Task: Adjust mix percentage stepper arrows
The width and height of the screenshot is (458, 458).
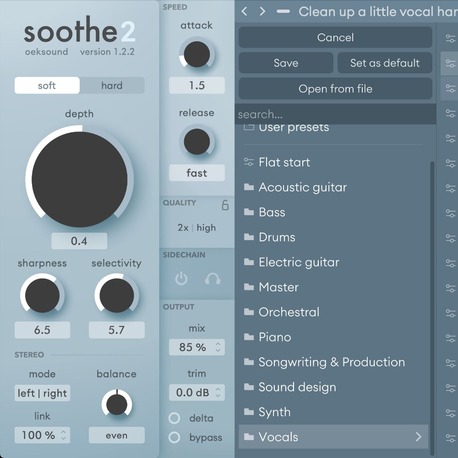Action: [x=218, y=347]
